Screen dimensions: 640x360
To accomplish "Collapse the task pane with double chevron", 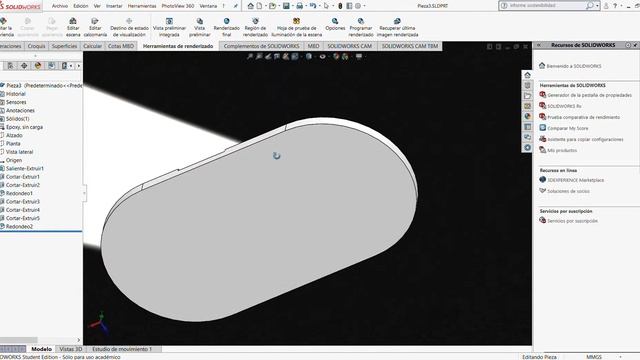I will 539,45.
